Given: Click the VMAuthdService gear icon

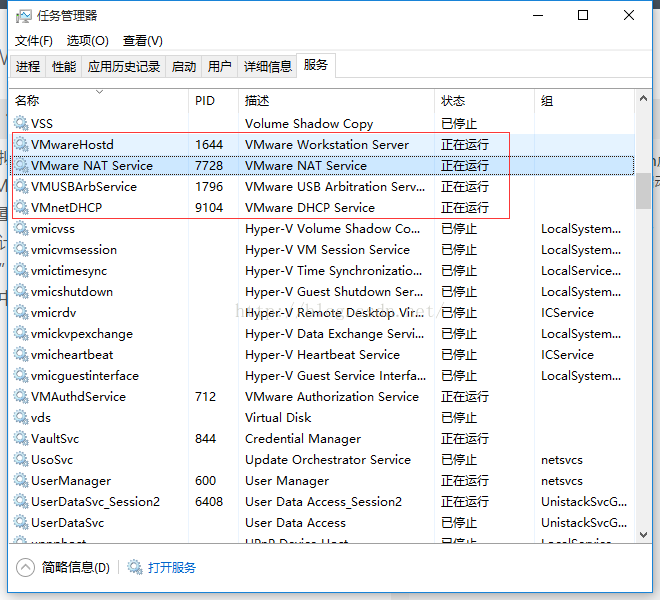Looking at the screenshot, I should (21, 396).
